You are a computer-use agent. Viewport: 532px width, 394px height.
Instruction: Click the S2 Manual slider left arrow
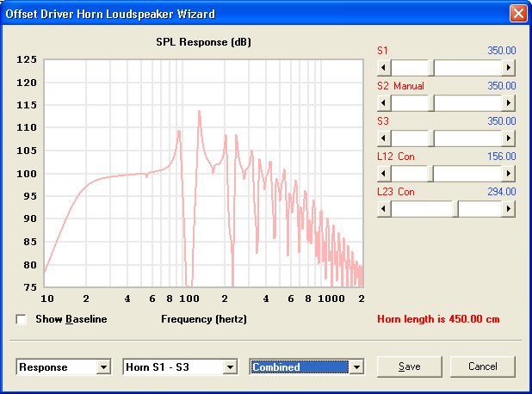384,102
